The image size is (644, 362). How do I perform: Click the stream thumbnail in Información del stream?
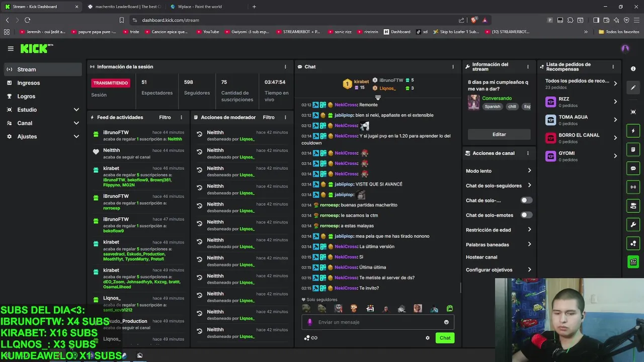473,102
